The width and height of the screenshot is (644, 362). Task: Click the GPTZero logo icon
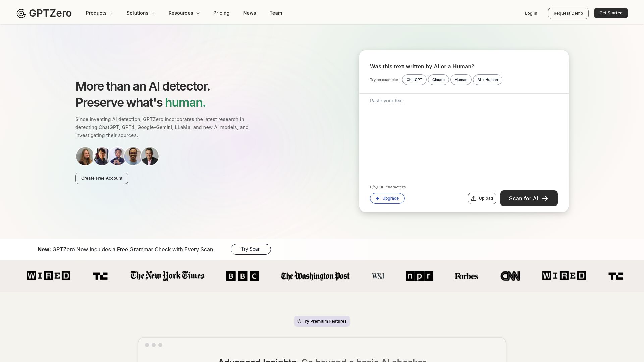click(x=21, y=13)
